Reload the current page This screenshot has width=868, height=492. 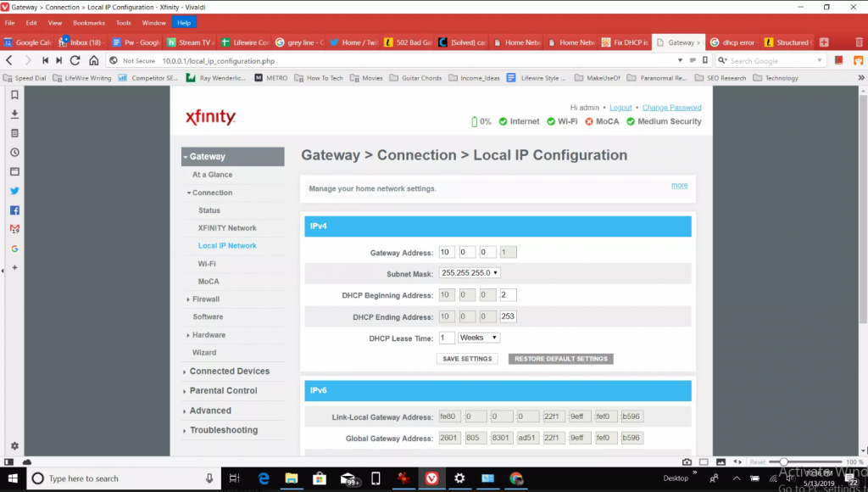tap(75, 60)
